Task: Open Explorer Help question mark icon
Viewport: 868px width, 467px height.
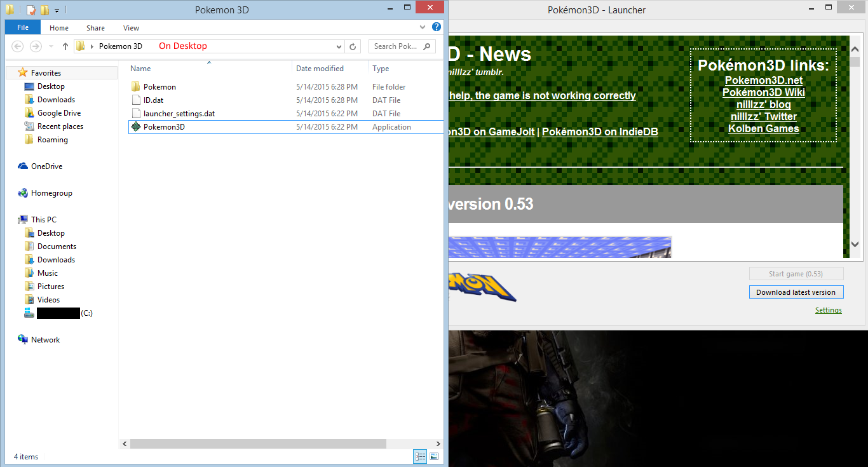Action: click(437, 27)
